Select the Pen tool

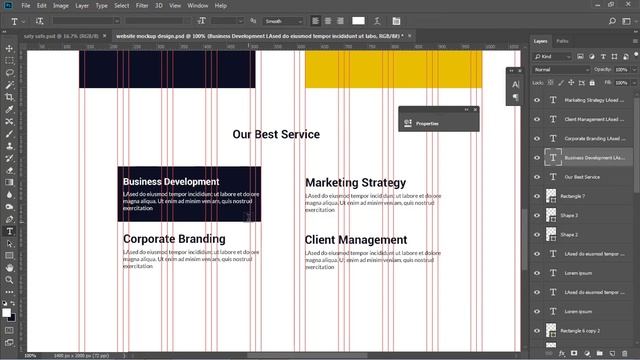(9, 219)
